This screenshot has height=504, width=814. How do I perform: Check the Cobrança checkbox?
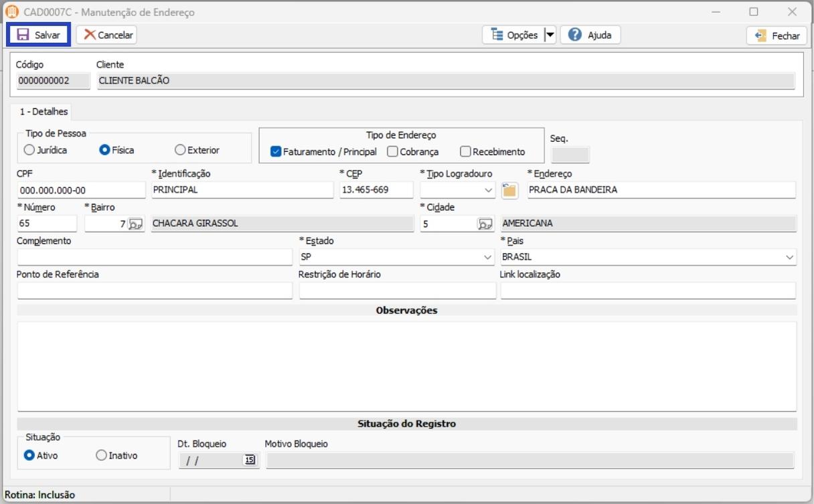393,152
